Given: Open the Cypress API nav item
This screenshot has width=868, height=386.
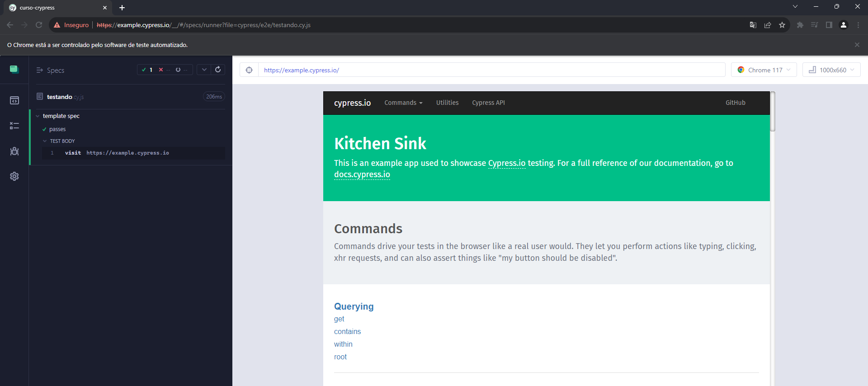Looking at the screenshot, I should 488,103.
